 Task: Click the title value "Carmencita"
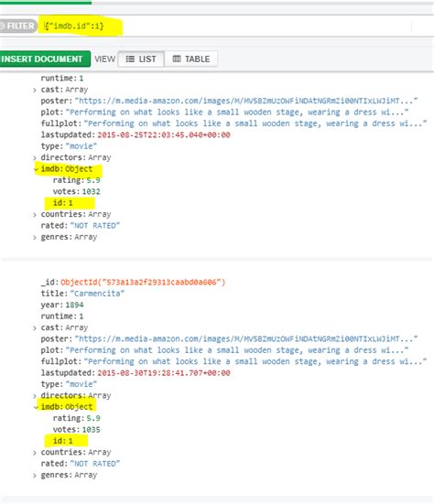point(97,294)
